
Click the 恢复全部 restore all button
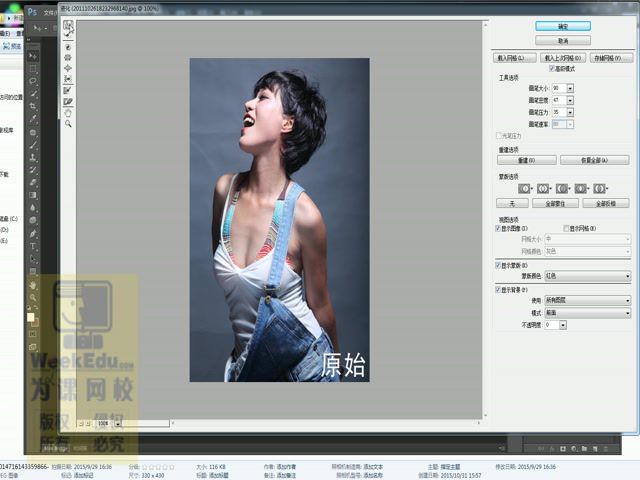594,160
